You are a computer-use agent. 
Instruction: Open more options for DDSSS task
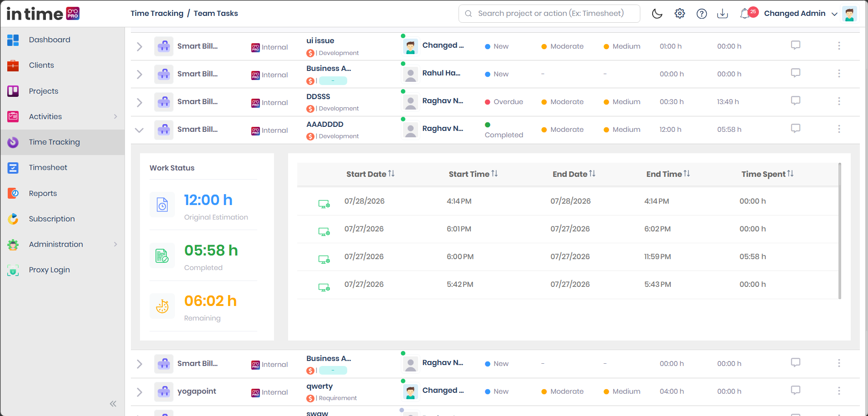point(839,101)
